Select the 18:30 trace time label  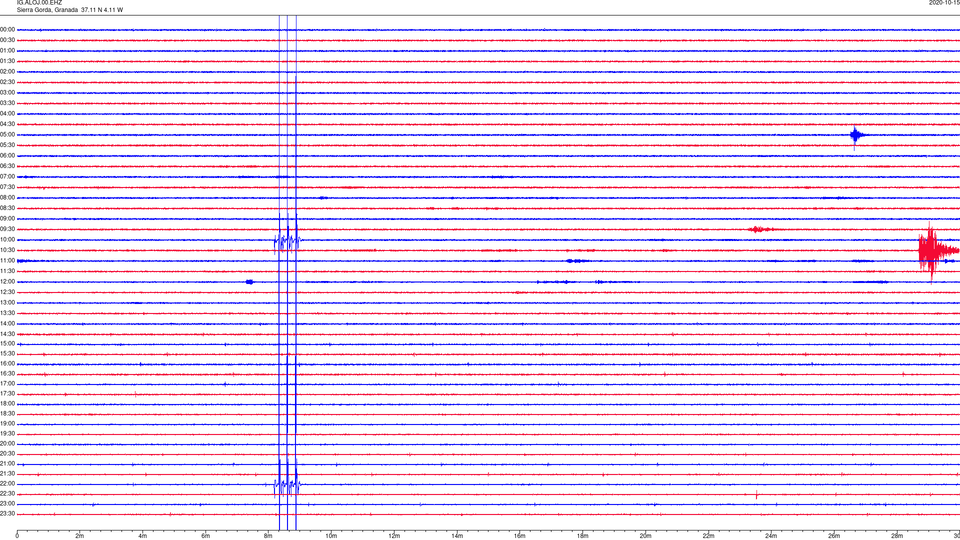[x=7, y=414]
